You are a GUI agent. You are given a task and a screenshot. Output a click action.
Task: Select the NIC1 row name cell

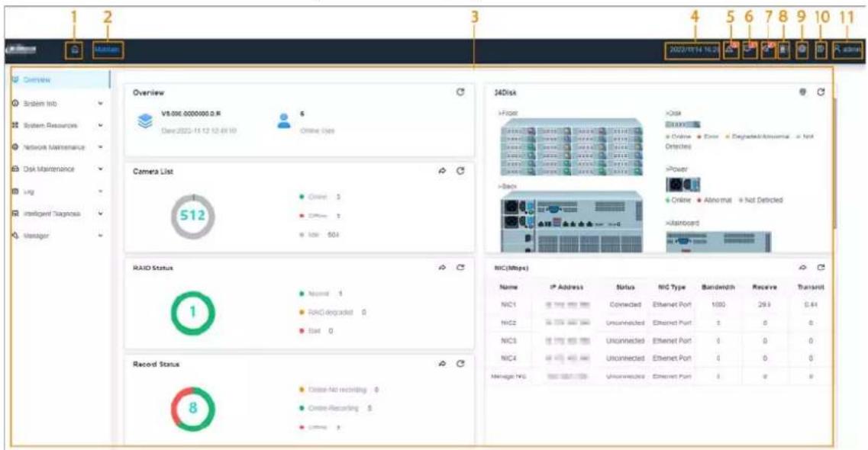[x=508, y=304]
